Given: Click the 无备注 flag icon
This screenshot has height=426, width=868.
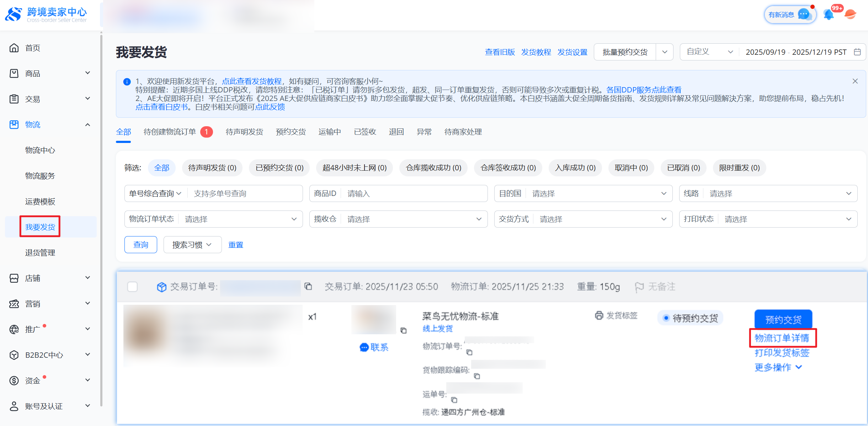Looking at the screenshot, I should 639,287.
